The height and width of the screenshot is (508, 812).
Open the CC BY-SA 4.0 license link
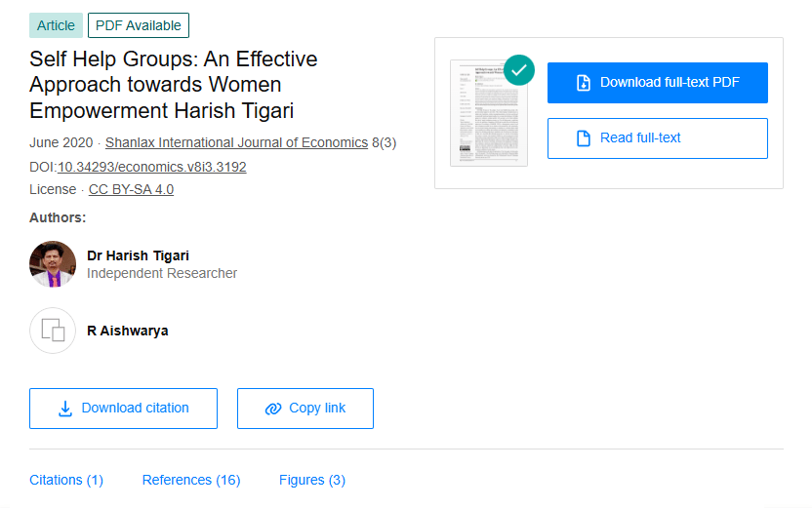click(x=131, y=189)
